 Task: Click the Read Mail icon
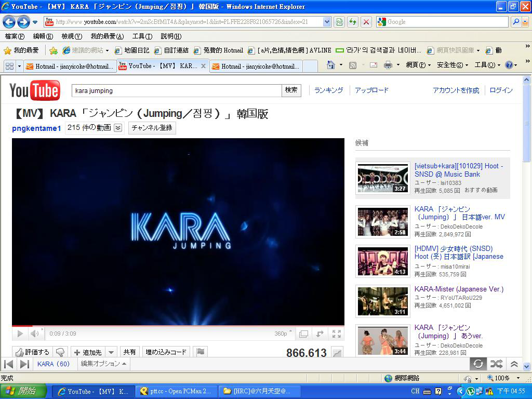(374, 65)
